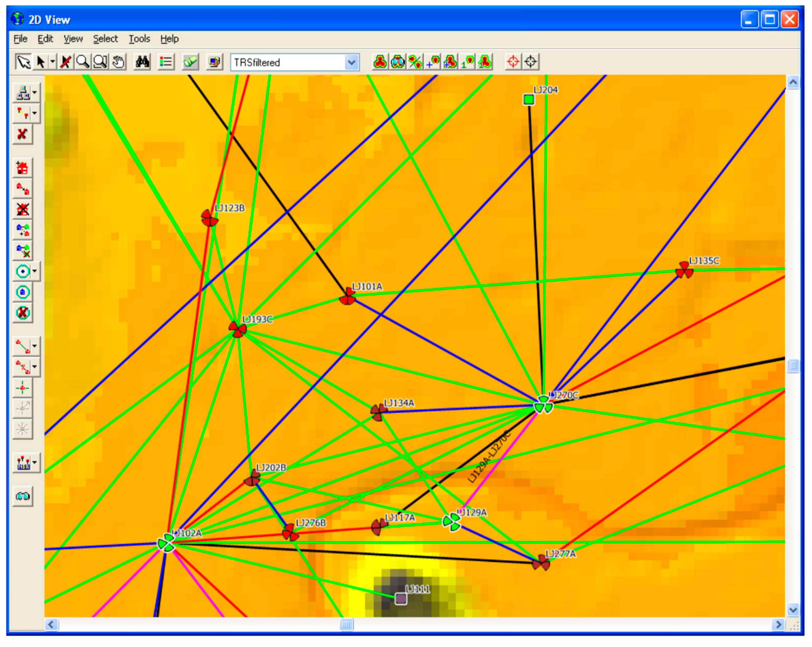Open the View menu
This screenshot has height=647, width=812.
point(73,39)
